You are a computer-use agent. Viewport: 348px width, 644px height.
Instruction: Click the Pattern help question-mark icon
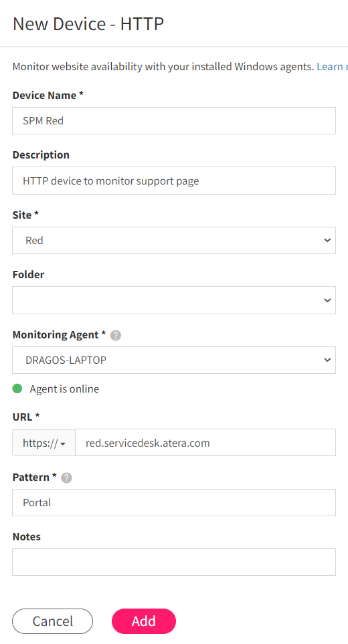tap(66, 477)
